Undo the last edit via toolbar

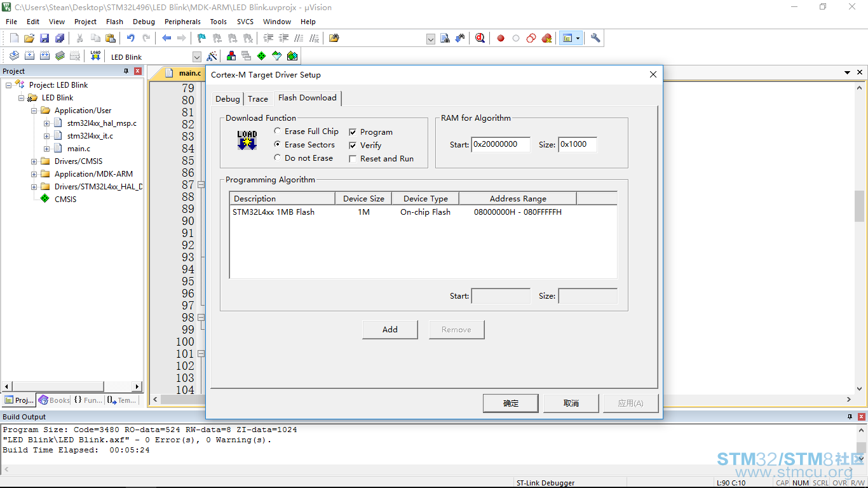[131, 38]
